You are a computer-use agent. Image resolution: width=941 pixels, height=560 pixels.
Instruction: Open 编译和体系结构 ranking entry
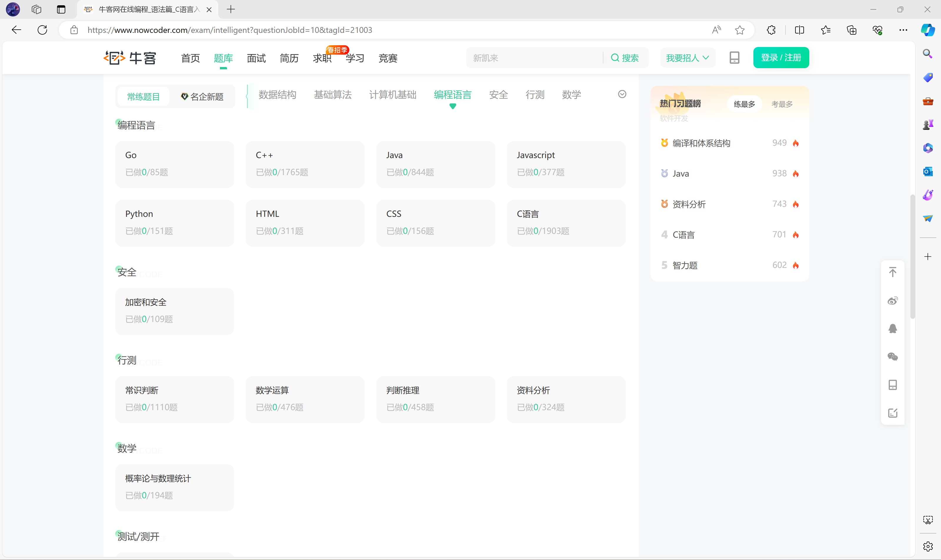coord(729,143)
